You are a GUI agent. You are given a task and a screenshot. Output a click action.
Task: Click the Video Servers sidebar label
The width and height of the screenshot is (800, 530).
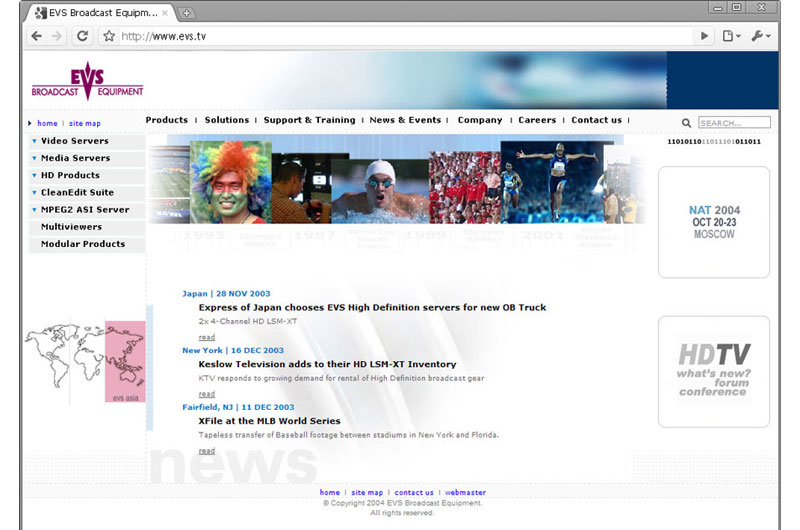click(x=74, y=141)
